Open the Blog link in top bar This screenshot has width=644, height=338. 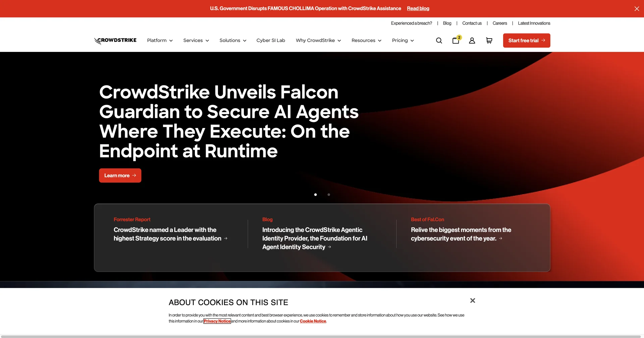447,23
